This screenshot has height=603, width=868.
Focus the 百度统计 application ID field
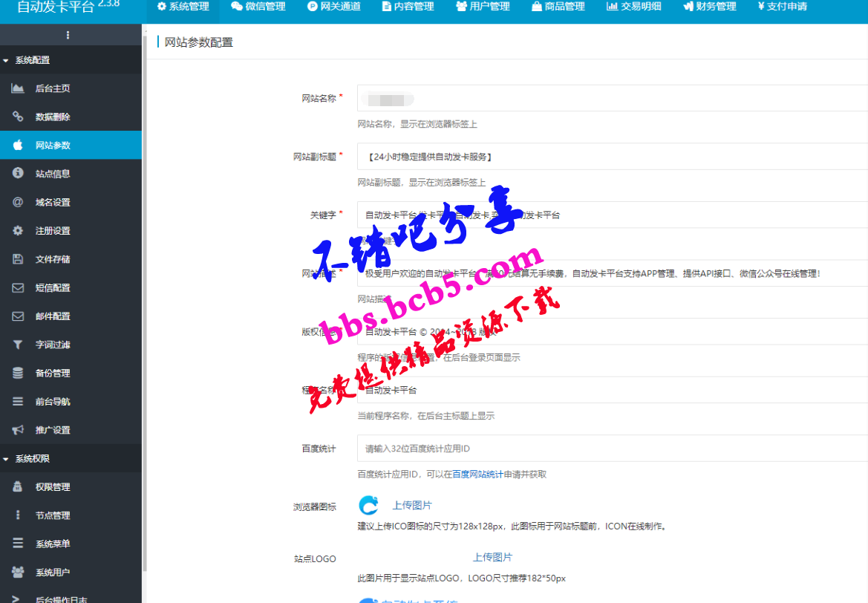point(613,449)
